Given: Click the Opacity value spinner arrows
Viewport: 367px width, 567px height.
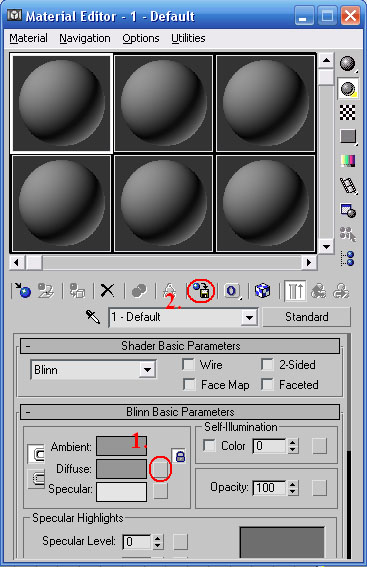Looking at the screenshot, I should click(x=293, y=488).
